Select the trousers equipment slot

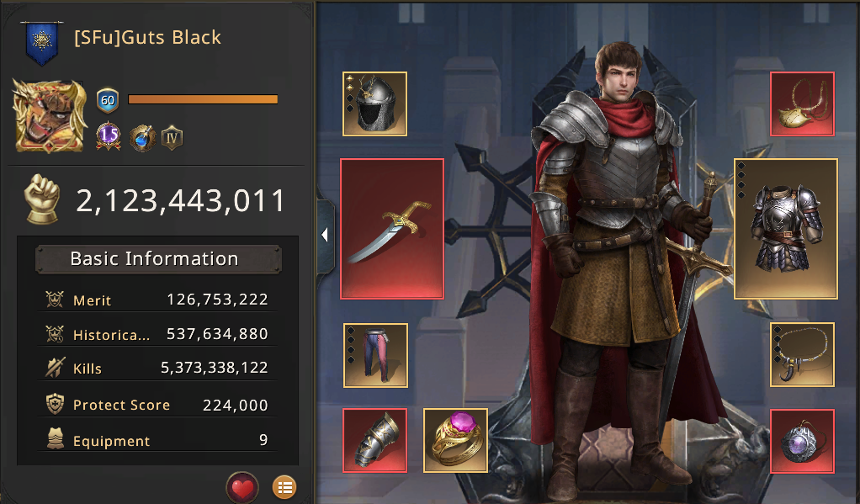(375, 355)
